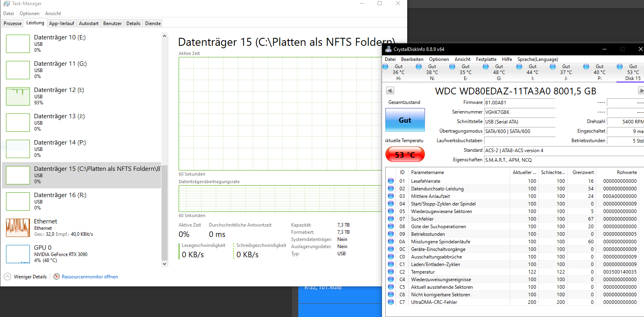This screenshot has height=317, width=644.
Task: Select the blue status orb for disk J: 37 °C
Action: 553,67
